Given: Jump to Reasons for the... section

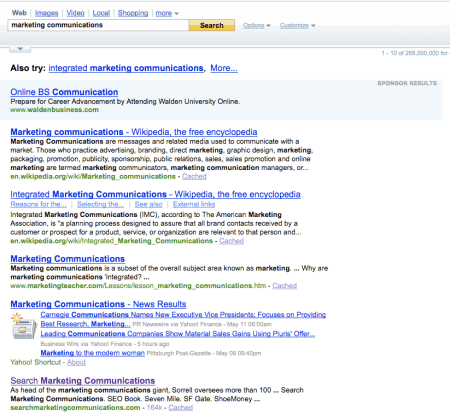Looking at the screenshot, I should coord(38,204).
